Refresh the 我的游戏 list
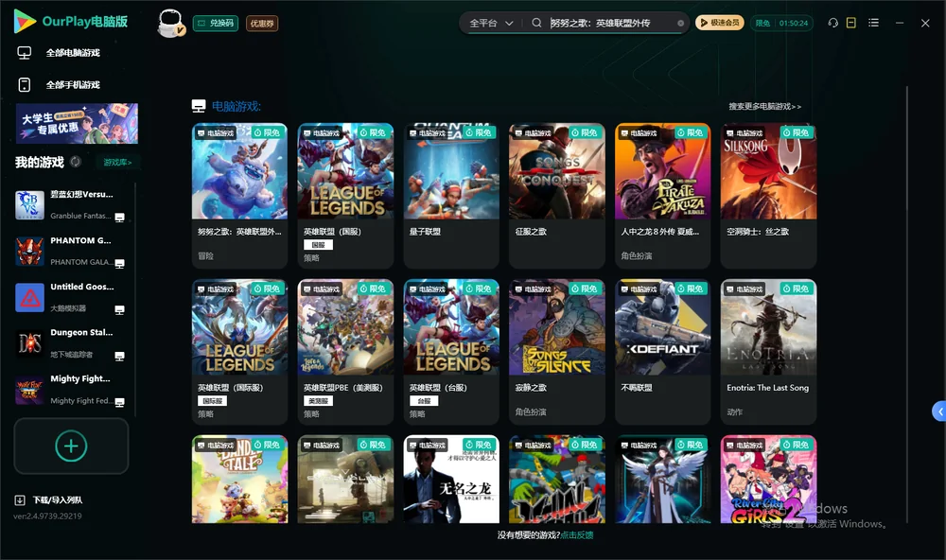Image resolution: width=946 pixels, height=560 pixels. (76, 162)
